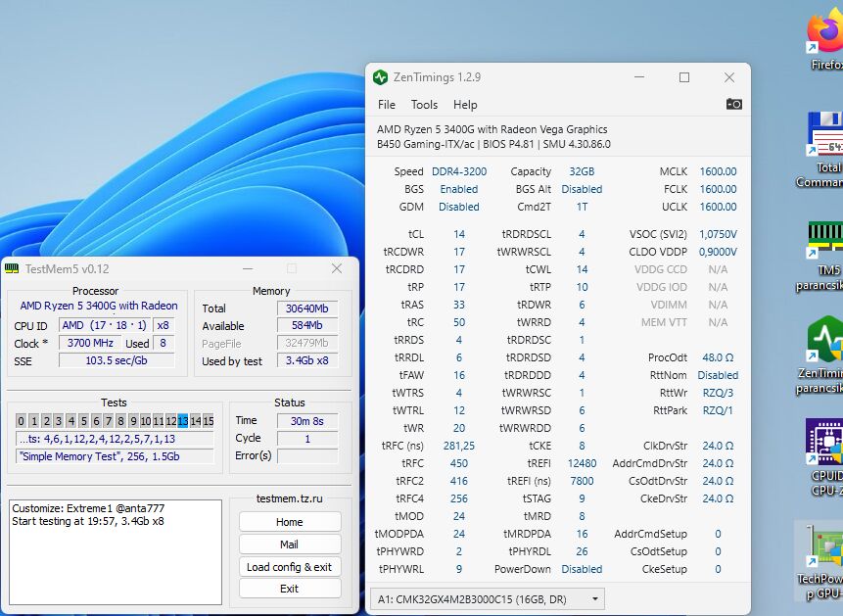
Task: Click the AMD Ryzen 5 3400G processor line in ZenTimings
Action: (492, 129)
